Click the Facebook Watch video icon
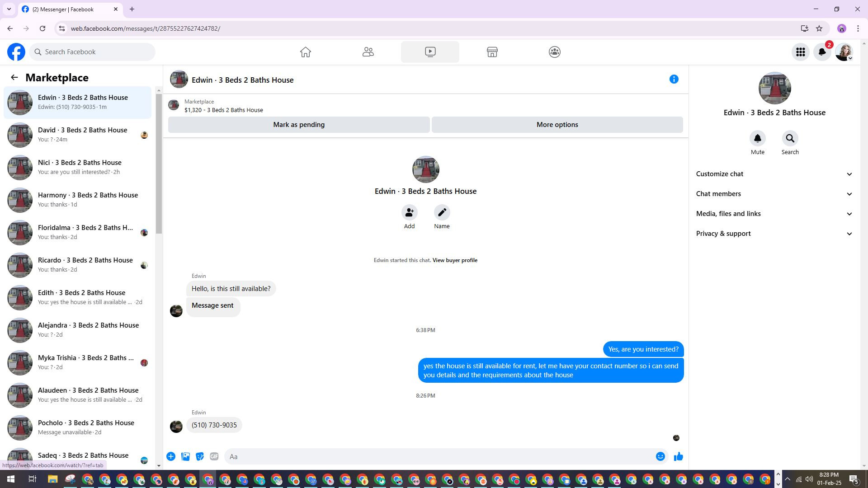The image size is (868, 488). [430, 52]
